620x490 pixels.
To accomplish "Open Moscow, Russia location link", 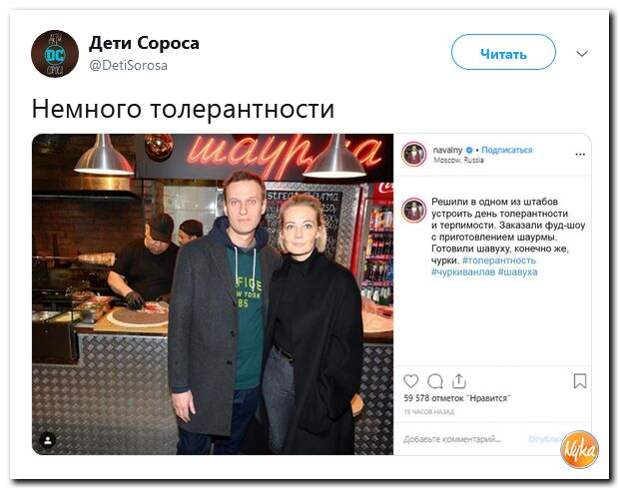I will point(458,160).
